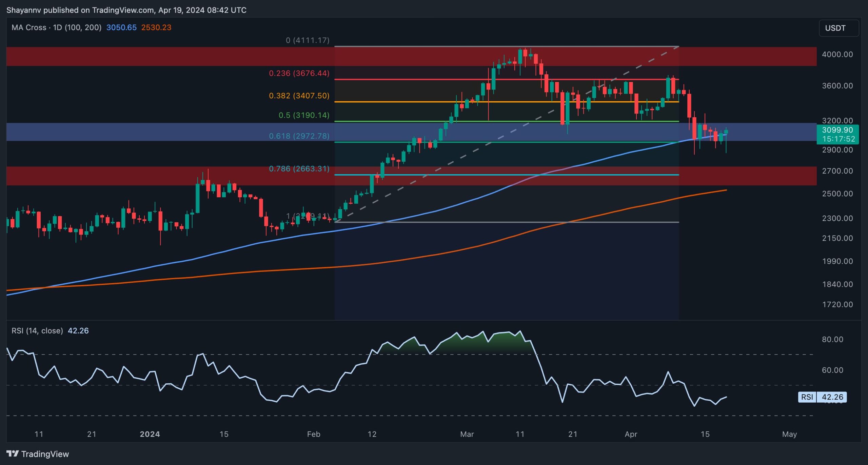This screenshot has height=465, width=868.
Task: Click the Apr label on the time axis
Action: point(631,434)
